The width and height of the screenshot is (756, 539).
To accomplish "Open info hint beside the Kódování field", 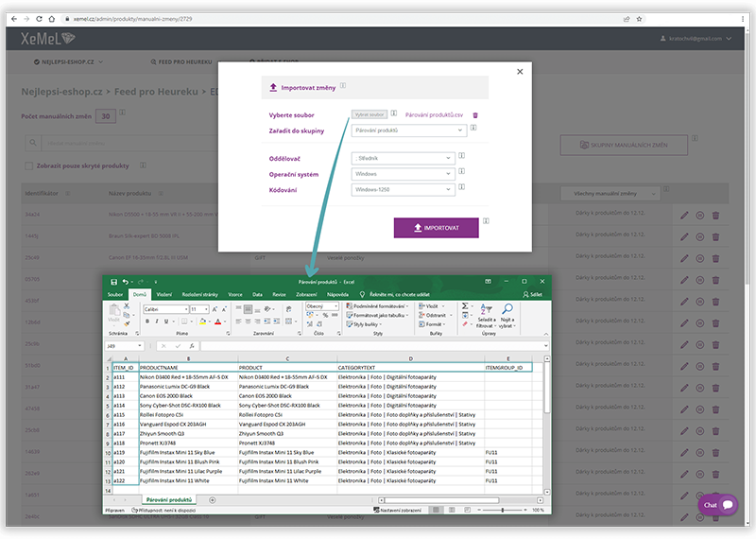I will (x=461, y=186).
